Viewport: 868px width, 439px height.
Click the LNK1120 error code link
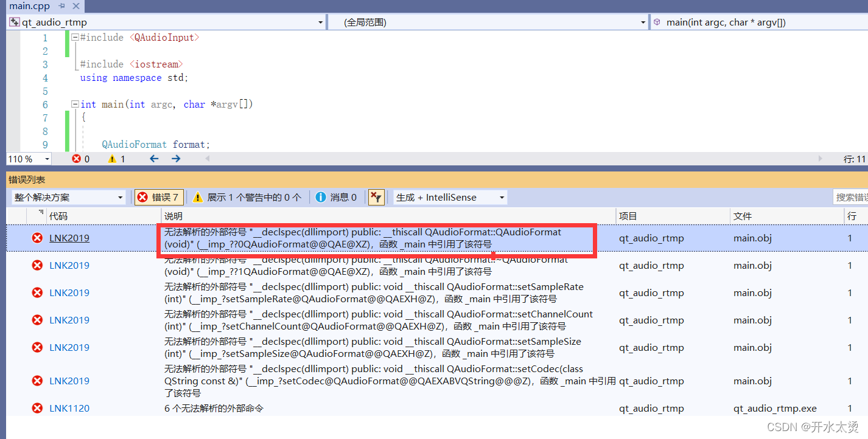69,408
